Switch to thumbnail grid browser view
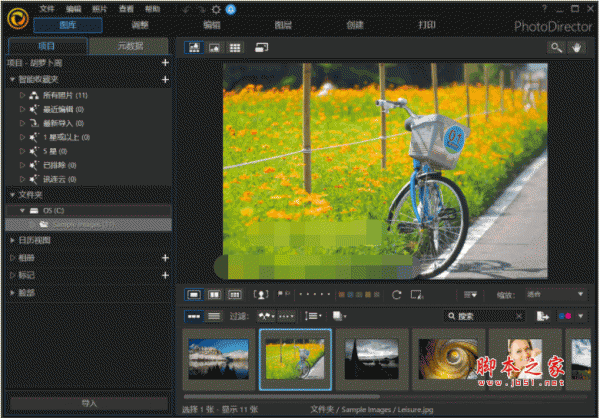The width and height of the screenshot is (600, 418). (x=236, y=47)
